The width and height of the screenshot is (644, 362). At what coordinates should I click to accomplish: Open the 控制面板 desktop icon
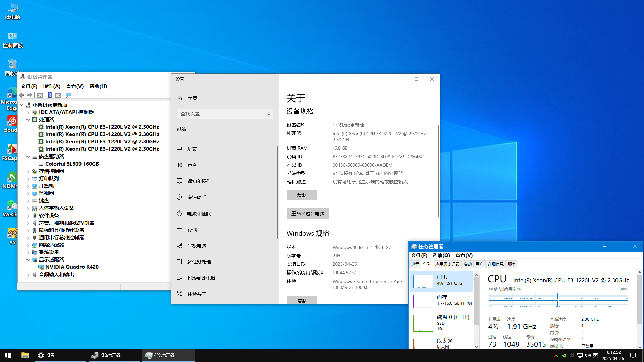(x=13, y=40)
